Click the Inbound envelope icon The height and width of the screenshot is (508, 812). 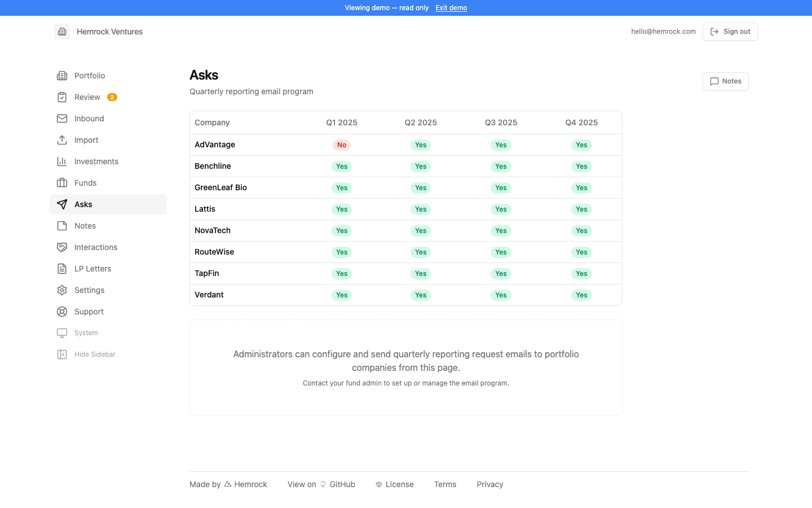tap(62, 119)
